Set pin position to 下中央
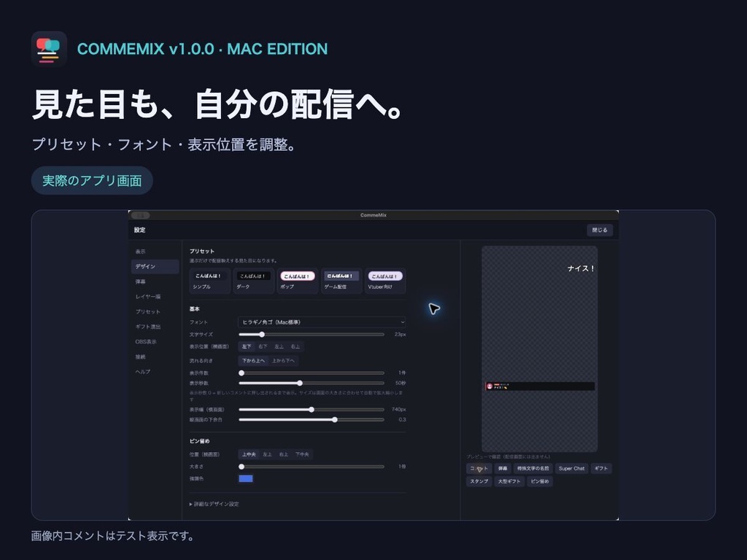This screenshot has width=747, height=560. (302, 454)
